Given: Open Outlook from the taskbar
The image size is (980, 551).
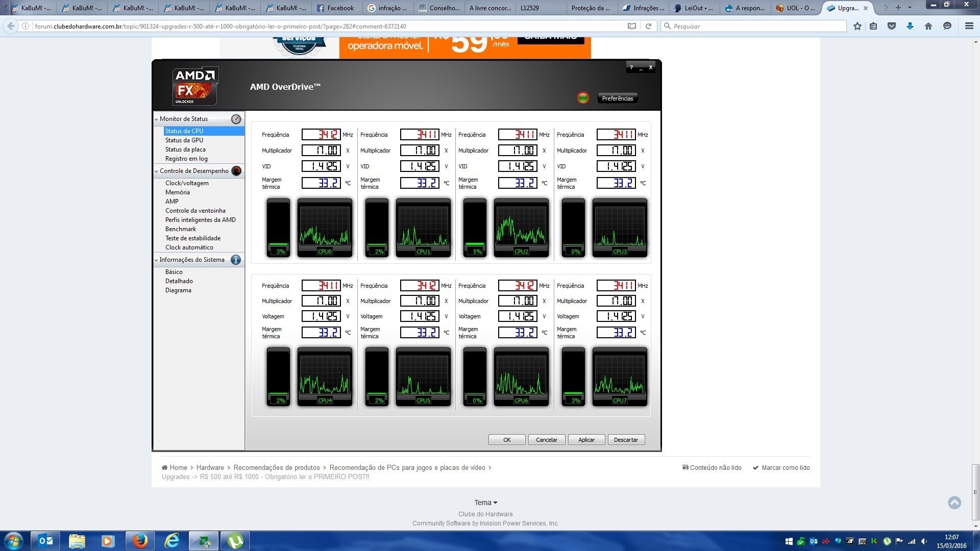Looking at the screenshot, I should click(45, 541).
